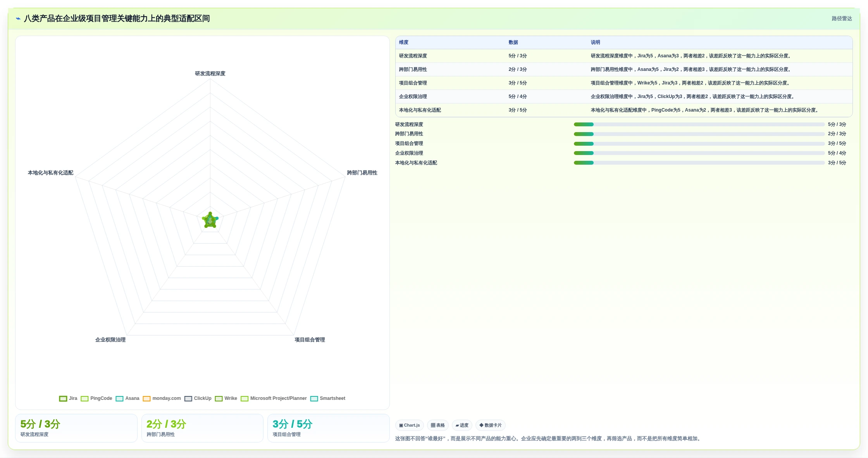Open the 5分 / 3分 研发流程深度 card
The image size is (868, 458).
(x=76, y=428)
